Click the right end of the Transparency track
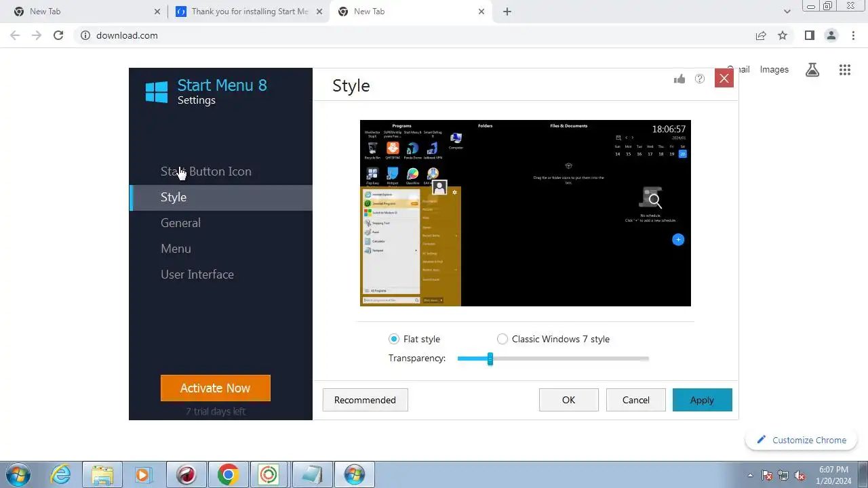The height and width of the screenshot is (488, 868). [x=646, y=359]
